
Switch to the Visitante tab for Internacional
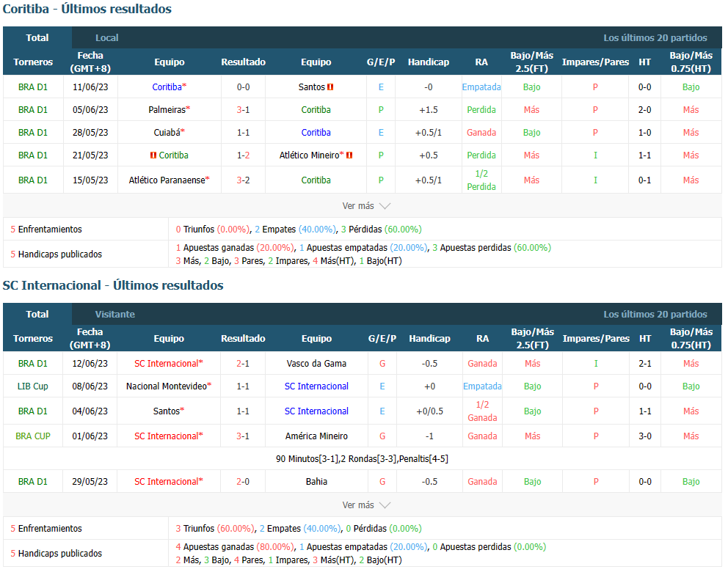114,314
